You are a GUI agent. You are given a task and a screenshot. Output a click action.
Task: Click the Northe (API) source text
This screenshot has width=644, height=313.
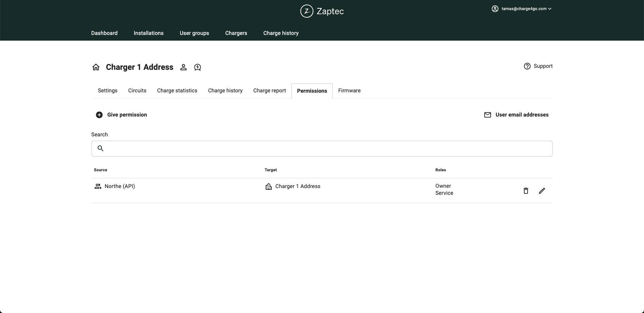(x=120, y=186)
